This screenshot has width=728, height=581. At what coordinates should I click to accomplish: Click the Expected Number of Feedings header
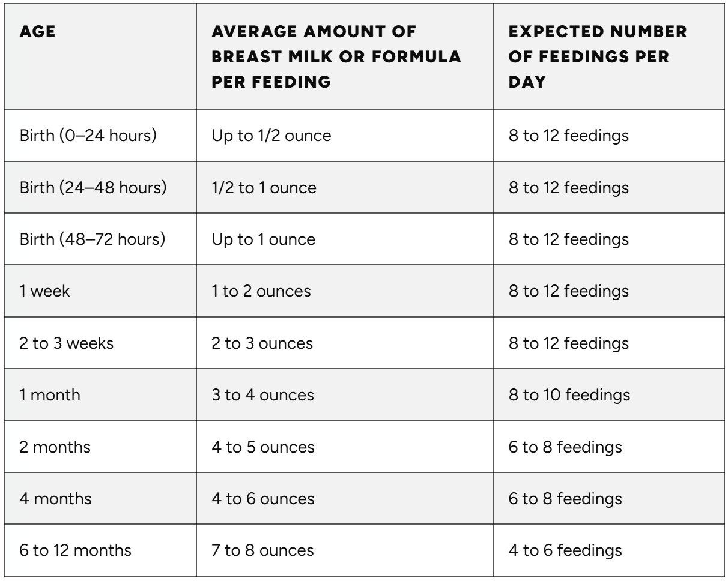pos(599,56)
